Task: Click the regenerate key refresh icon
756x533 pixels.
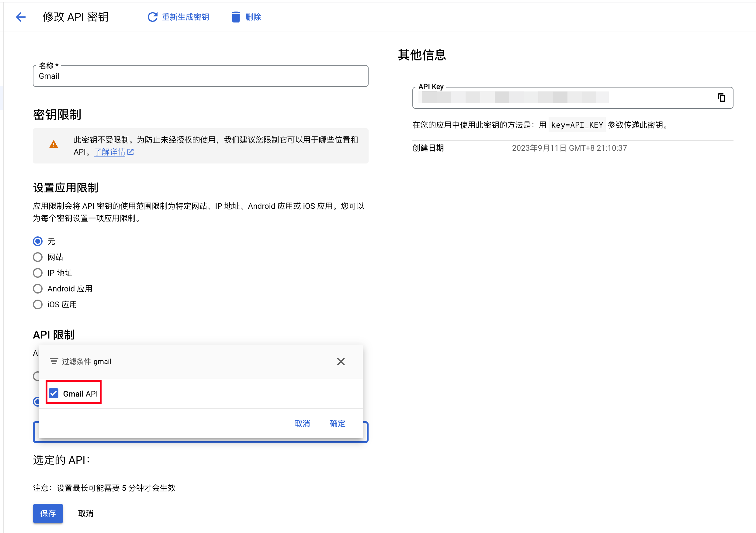Action: coord(152,17)
